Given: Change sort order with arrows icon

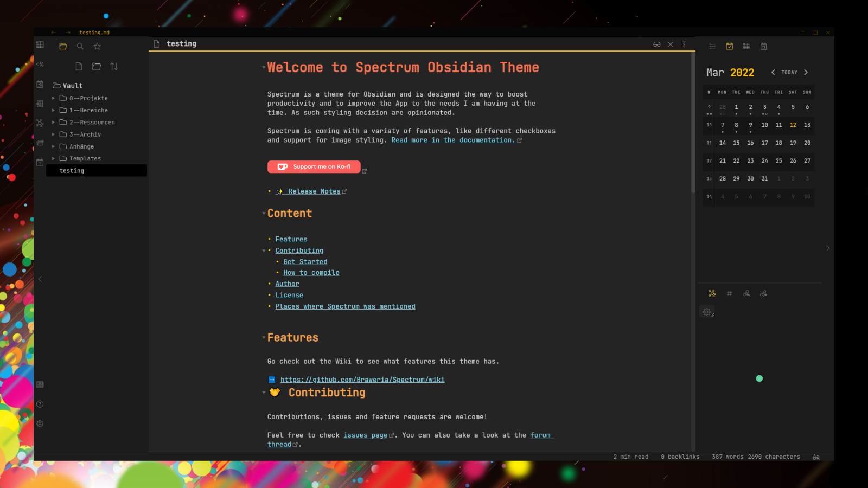Looking at the screenshot, I should 114,66.
